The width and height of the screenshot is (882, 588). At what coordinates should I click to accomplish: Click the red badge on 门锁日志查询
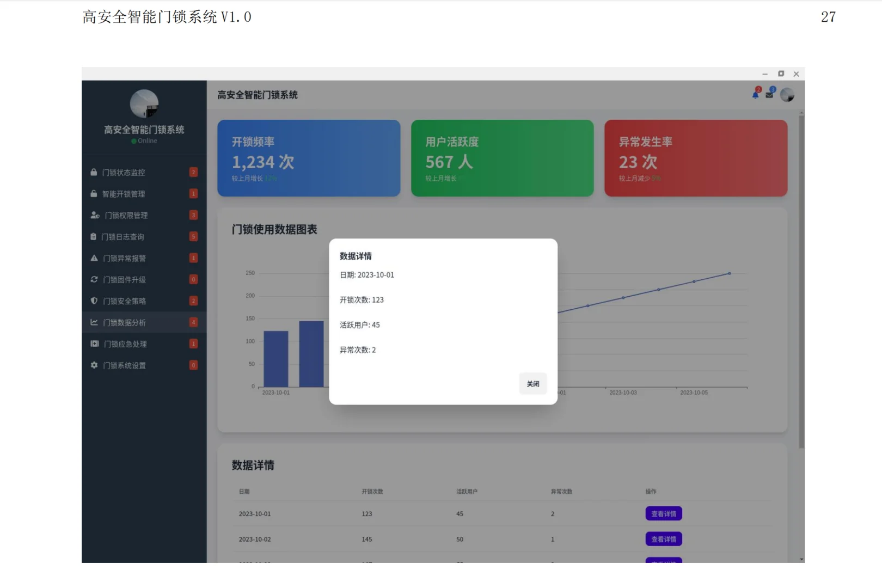click(x=193, y=236)
